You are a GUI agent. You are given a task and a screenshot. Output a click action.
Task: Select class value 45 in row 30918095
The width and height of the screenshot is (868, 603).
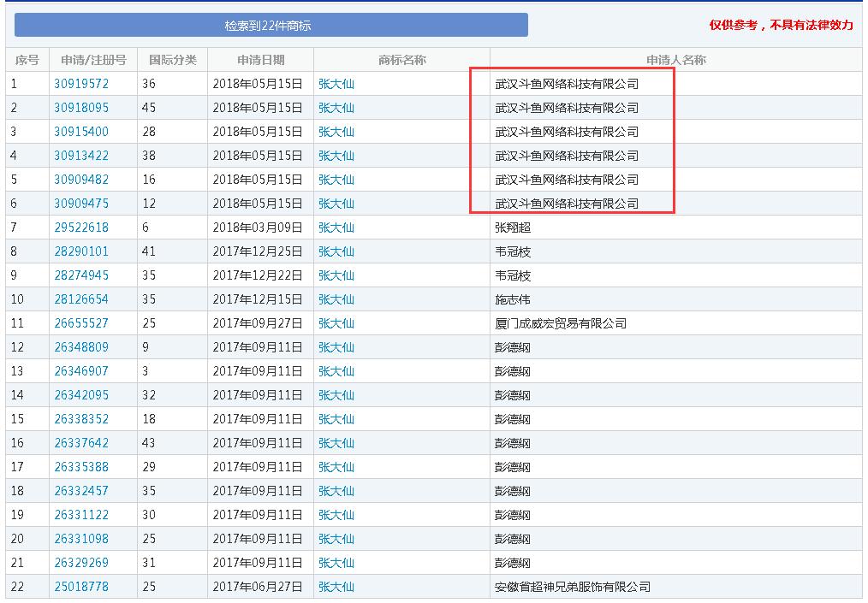(x=149, y=108)
